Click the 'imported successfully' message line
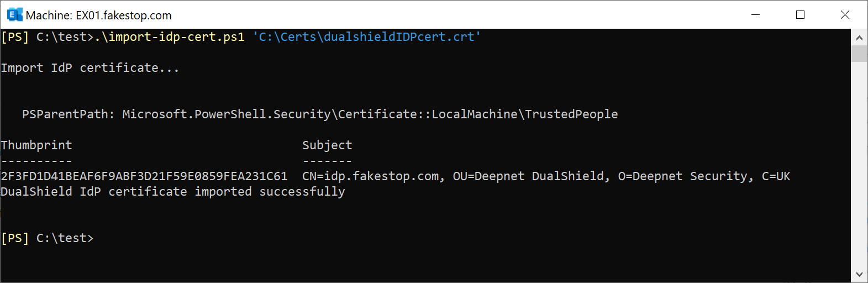This screenshot has height=283, width=868. click(x=173, y=192)
